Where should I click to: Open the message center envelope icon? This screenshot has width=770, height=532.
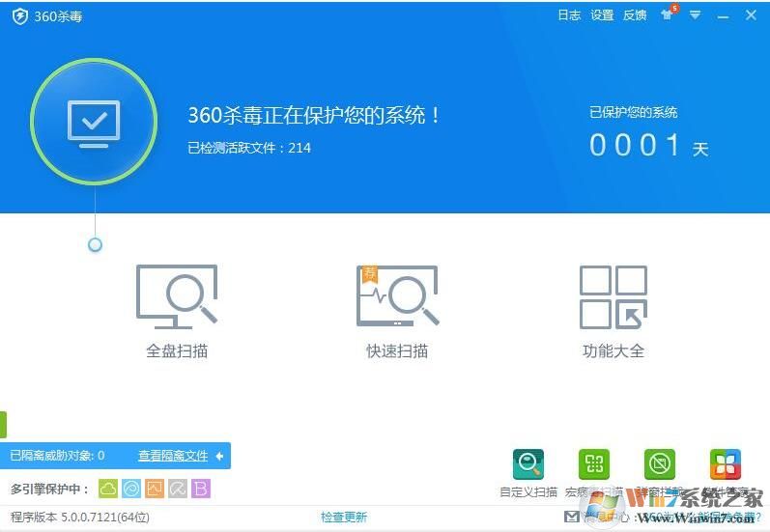pos(572,517)
